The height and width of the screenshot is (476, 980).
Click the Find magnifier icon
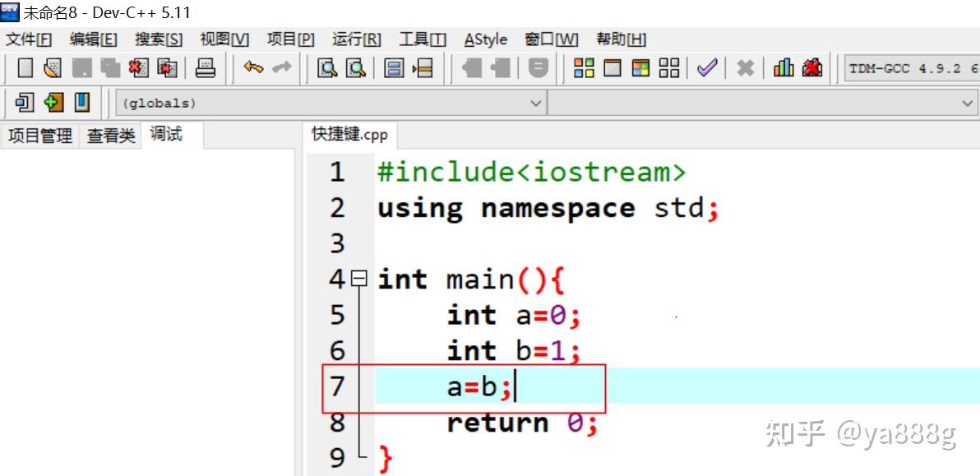[327, 67]
